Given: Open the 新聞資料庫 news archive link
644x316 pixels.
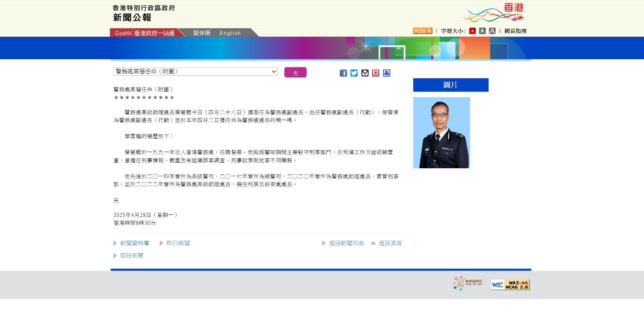Looking at the screenshot, I should pyautogui.click(x=135, y=243).
